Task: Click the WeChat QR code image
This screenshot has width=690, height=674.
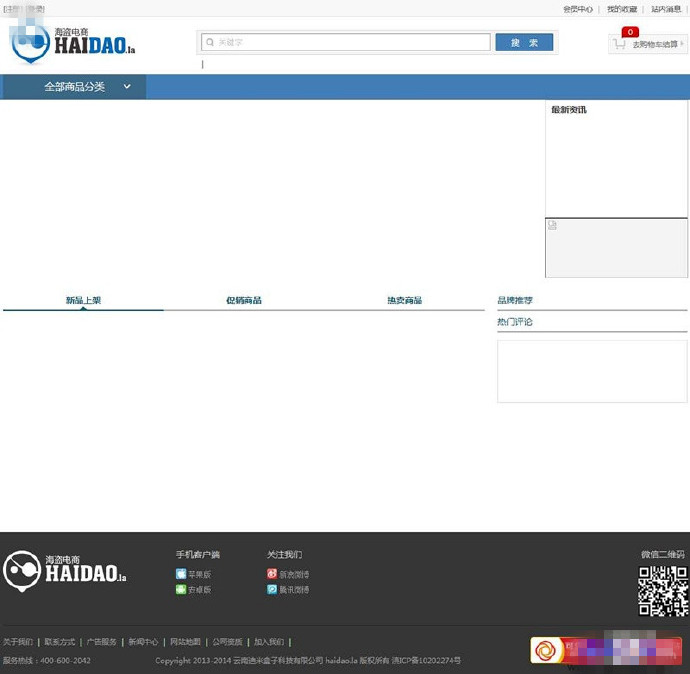Action: (663, 590)
